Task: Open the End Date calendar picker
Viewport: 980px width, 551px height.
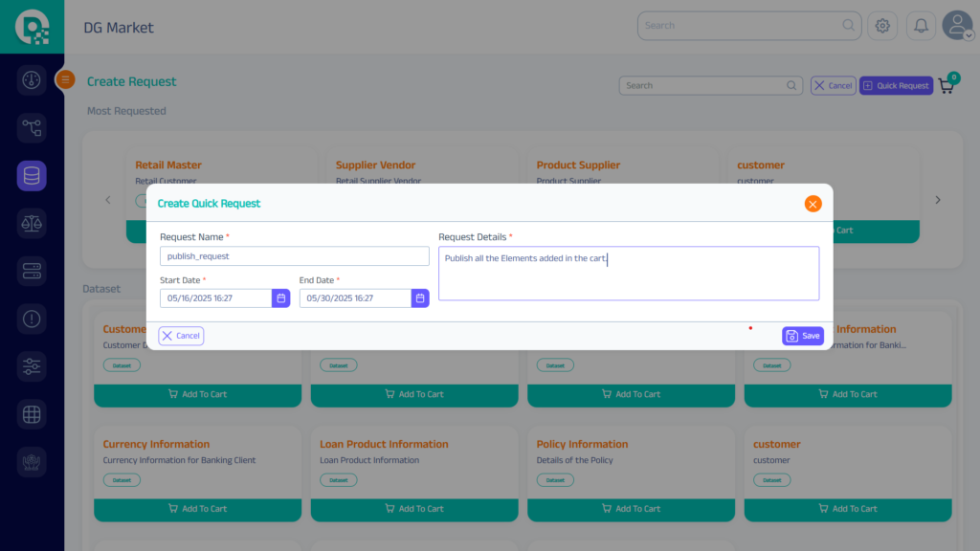Action: pos(420,298)
